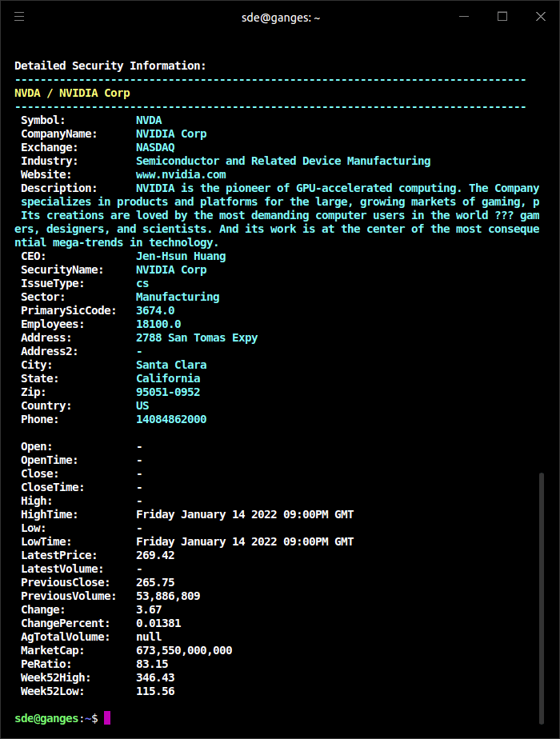Click the CompanyName value NVIDIA Corp
The width and height of the screenshot is (560, 739).
(171, 134)
